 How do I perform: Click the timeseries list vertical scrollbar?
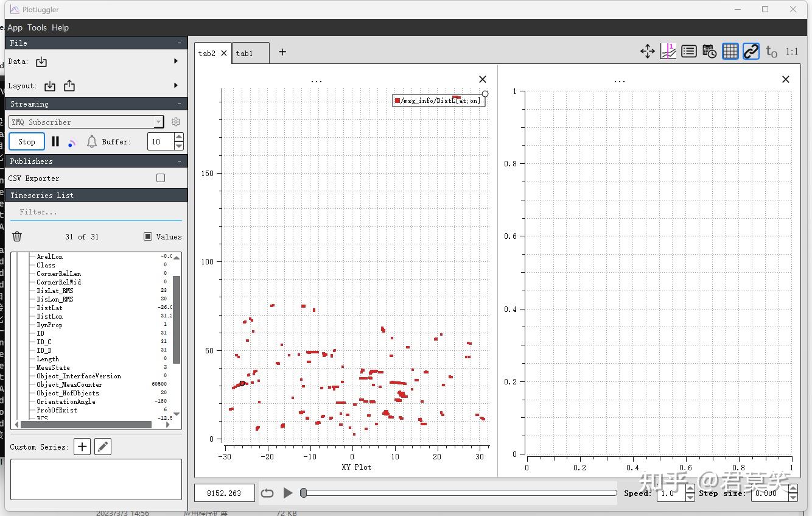coord(177,319)
